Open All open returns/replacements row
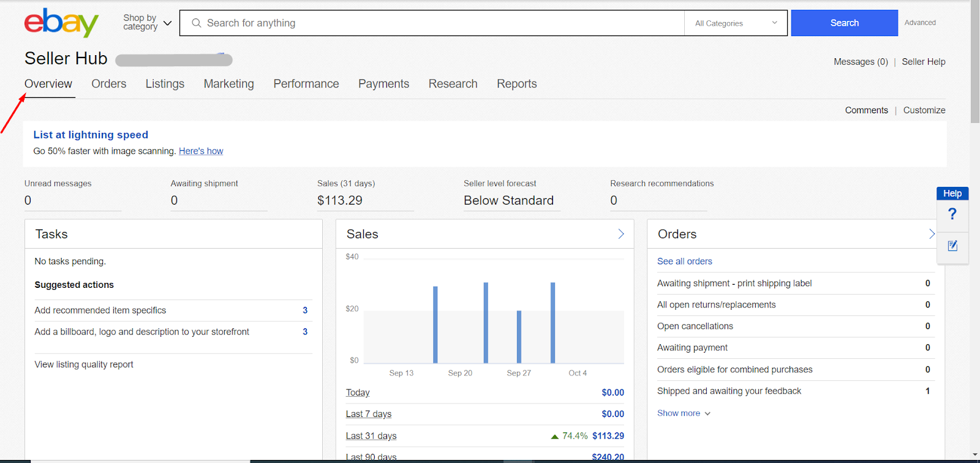This screenshot has width=980, height=463. [x=796, y=305]
